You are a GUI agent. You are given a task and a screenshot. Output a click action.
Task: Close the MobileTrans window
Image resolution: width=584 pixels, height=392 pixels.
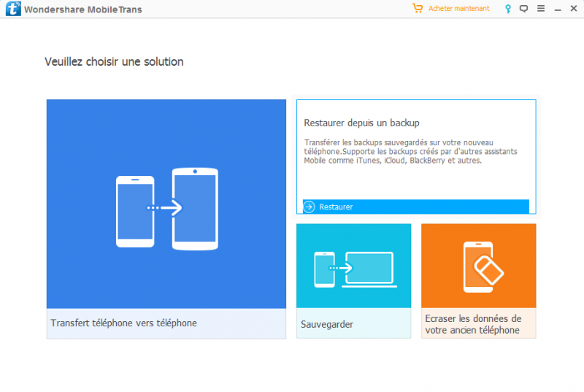pos(574,8)
